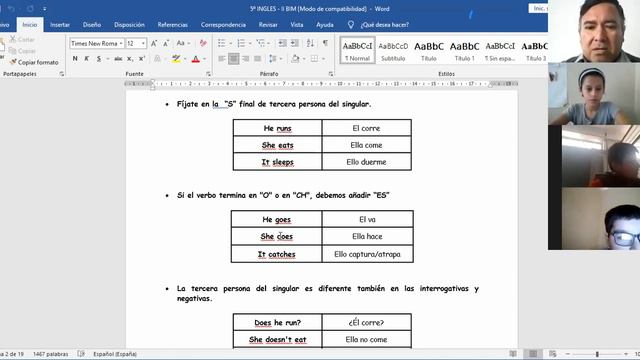The height and width of the screenshot is (360, 640).
Task: Apply subscript formatting
Action: [x=130, y=59]
